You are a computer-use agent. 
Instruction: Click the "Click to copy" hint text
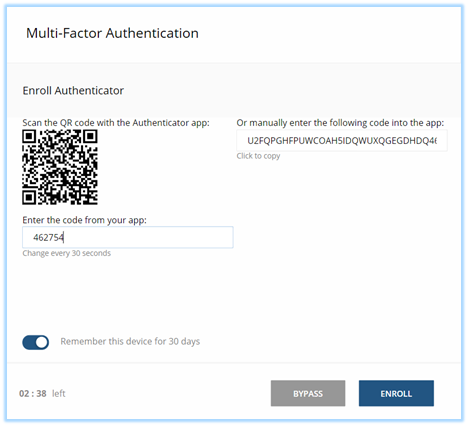[x=258, y=156]
